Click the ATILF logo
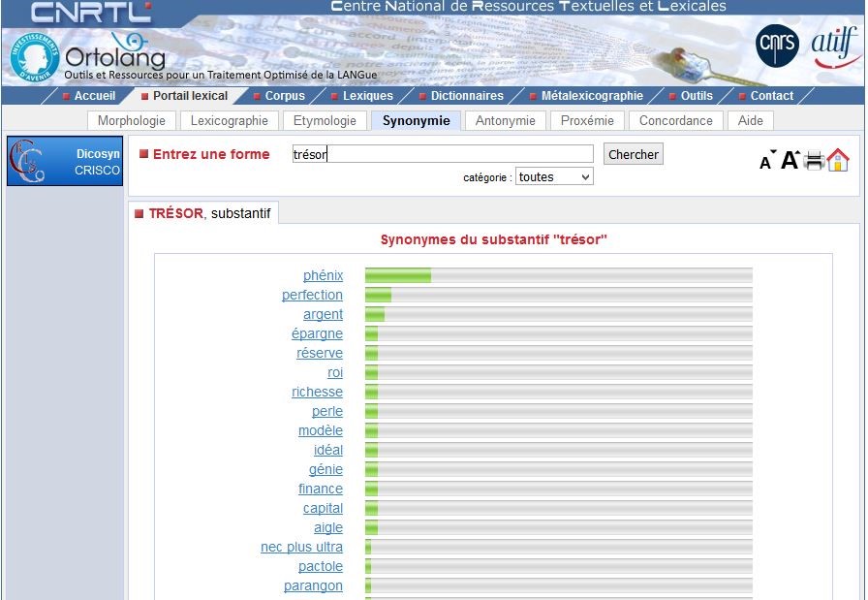The width and height of the screenshot is (868, 600). (834, 47)
